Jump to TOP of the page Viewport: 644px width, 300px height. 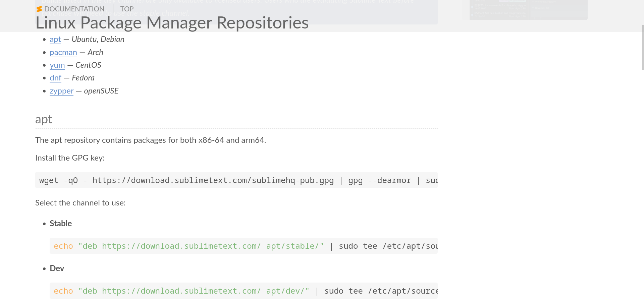pyautogui.click(x=127, y=9)
